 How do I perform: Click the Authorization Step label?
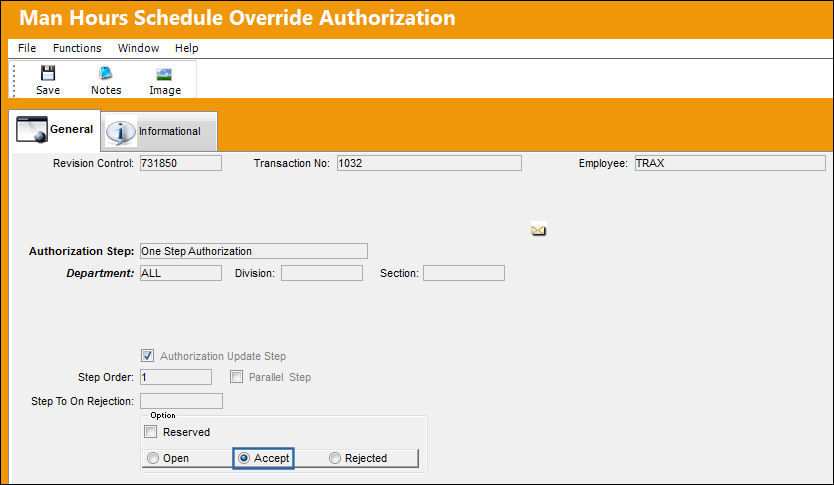pos(81,251)
